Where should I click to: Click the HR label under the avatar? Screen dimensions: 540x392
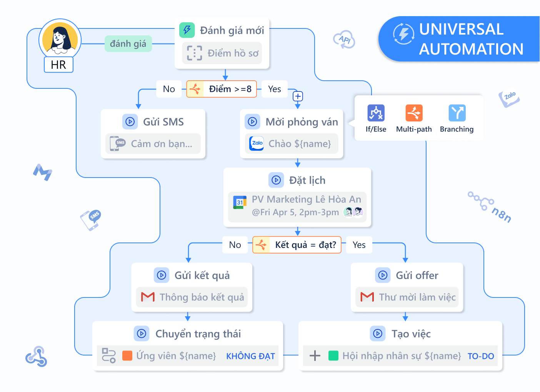click(x=58, y=65)
